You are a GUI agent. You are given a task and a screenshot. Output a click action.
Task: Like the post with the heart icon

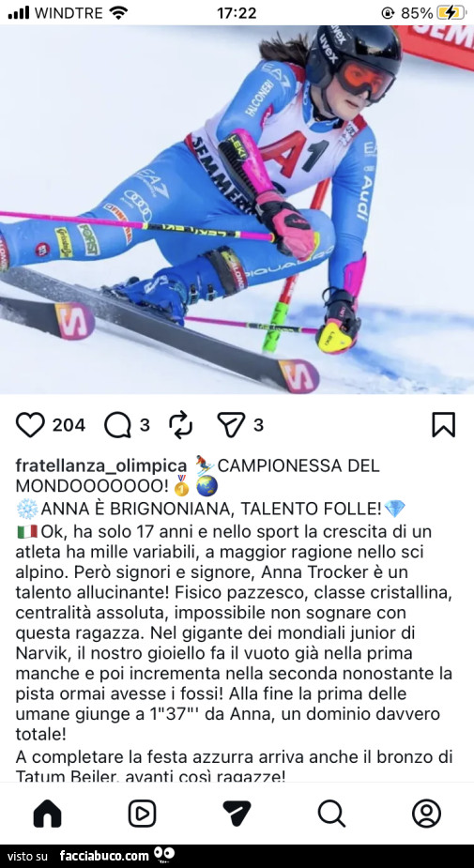coord(30,425)
